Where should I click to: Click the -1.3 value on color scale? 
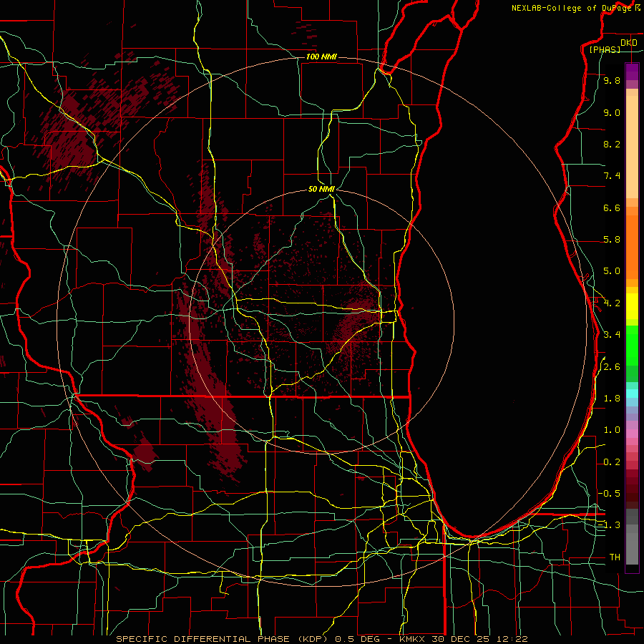609,525
